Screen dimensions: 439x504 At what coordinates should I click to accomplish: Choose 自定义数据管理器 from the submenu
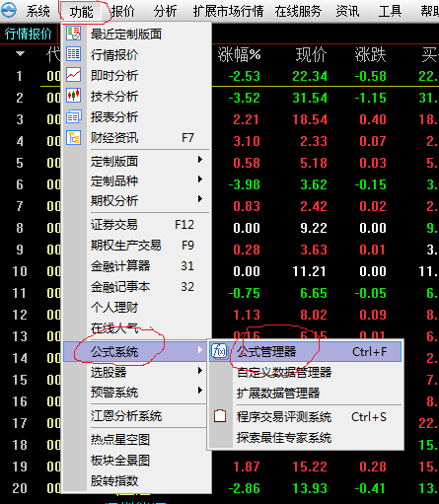pyautogui.click(x=284, y=373)
